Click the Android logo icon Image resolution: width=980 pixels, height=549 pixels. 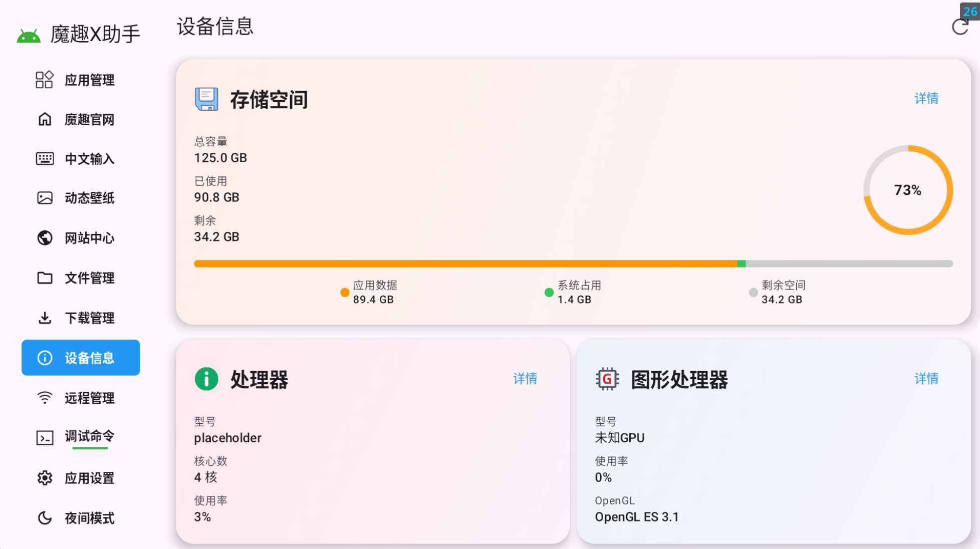click(29, 36)
